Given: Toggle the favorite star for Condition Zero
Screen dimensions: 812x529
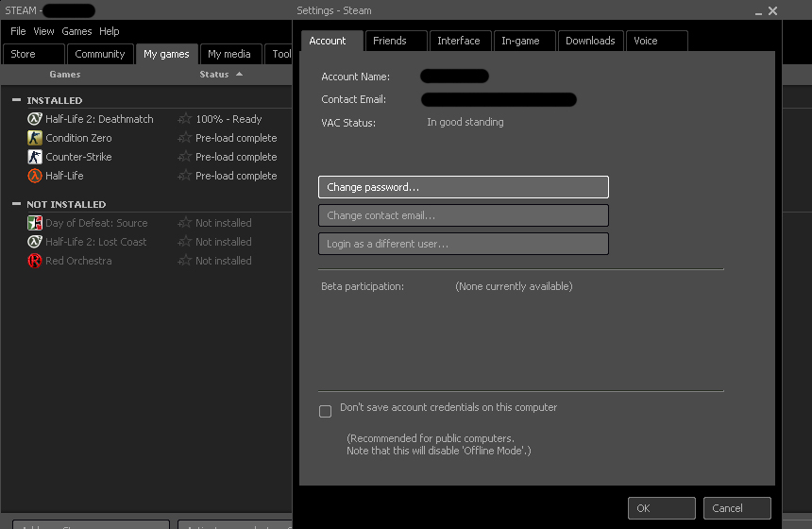Looking at the screenshot, I should pyautogui.click(x=184, y=138).
